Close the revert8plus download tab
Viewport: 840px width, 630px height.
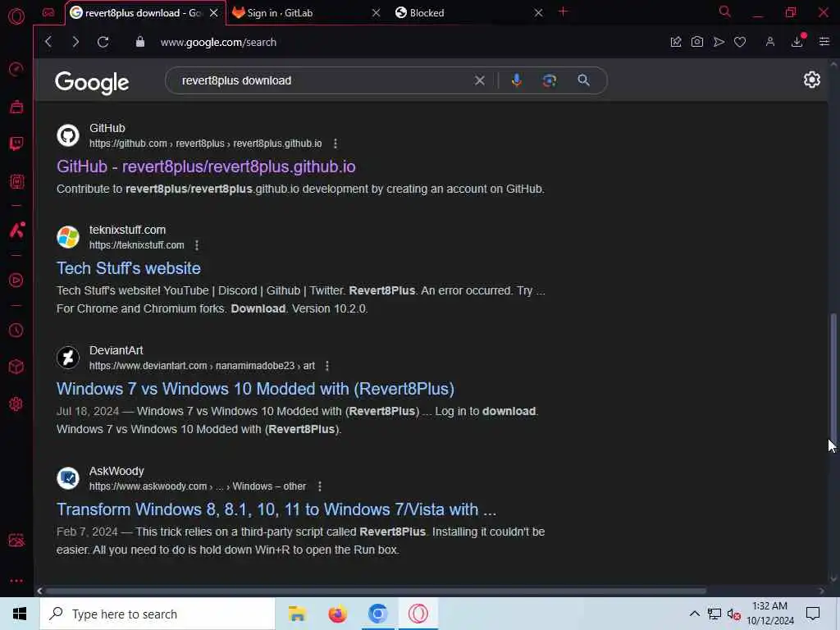tap(214, 13)
